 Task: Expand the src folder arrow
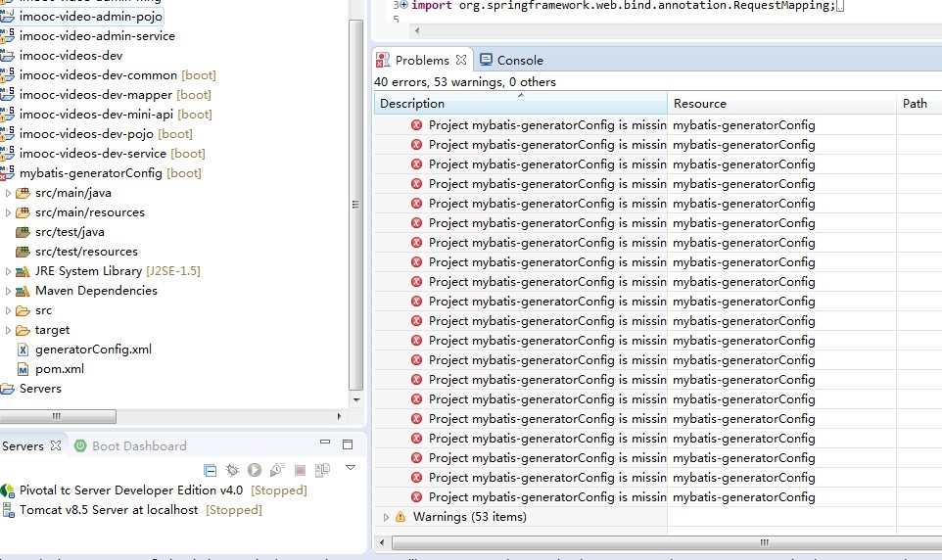tap(8, 310)
